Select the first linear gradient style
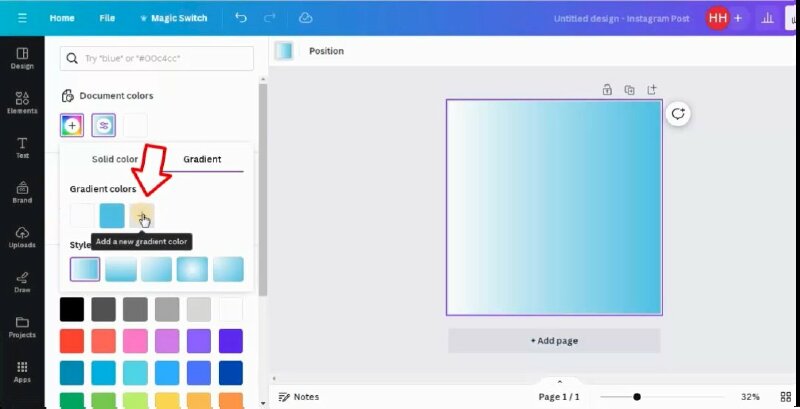The image size is (800, 409). (x=85, y=269)
